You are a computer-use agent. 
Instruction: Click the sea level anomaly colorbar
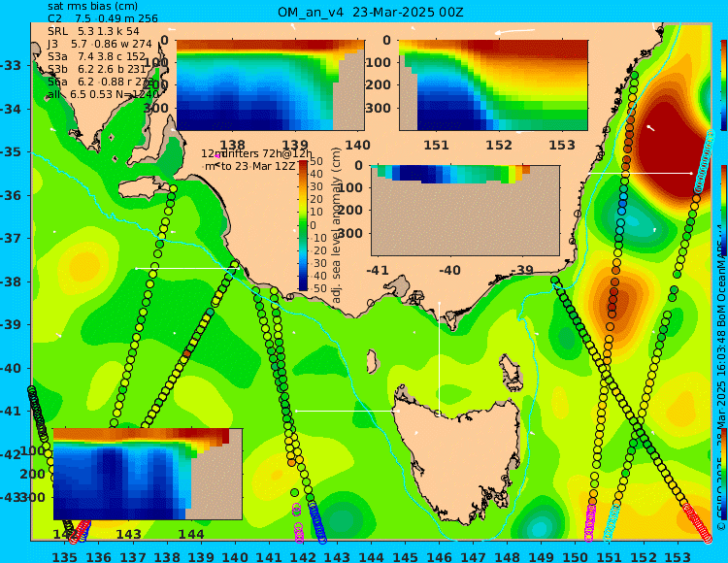coord(303,225)
